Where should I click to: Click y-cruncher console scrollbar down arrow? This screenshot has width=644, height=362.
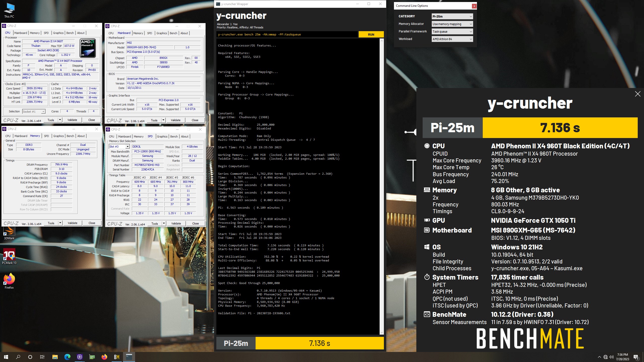(382, 333)
